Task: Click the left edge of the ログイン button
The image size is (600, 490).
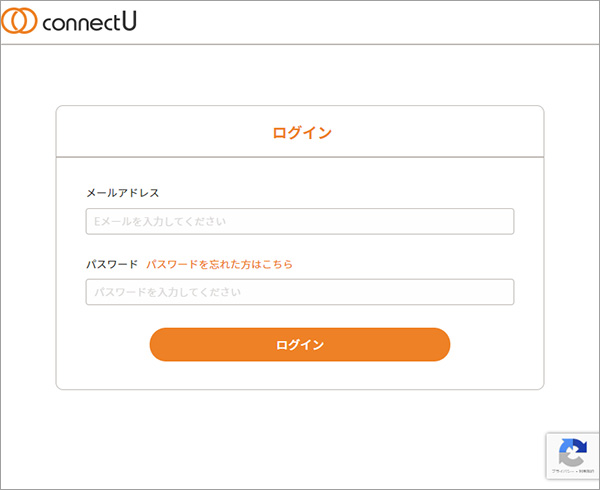Action: tap(162, 344)
